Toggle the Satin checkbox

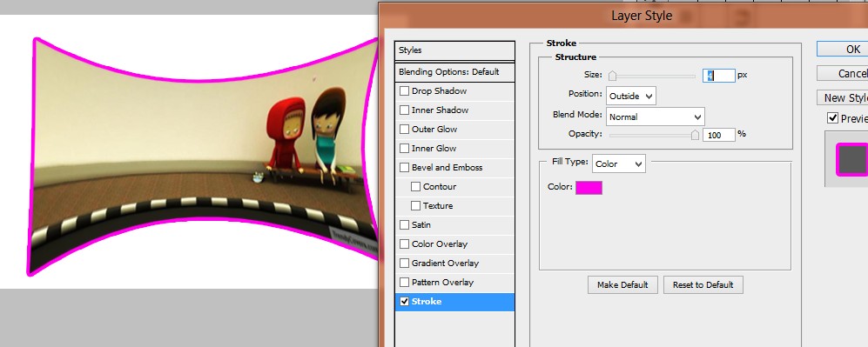[404, 225]
